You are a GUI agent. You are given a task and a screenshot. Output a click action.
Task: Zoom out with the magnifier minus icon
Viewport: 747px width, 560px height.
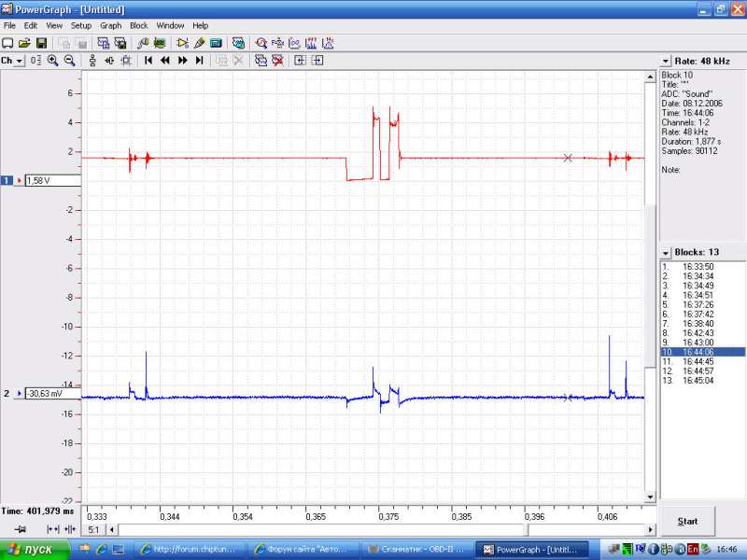pos(69,61)
